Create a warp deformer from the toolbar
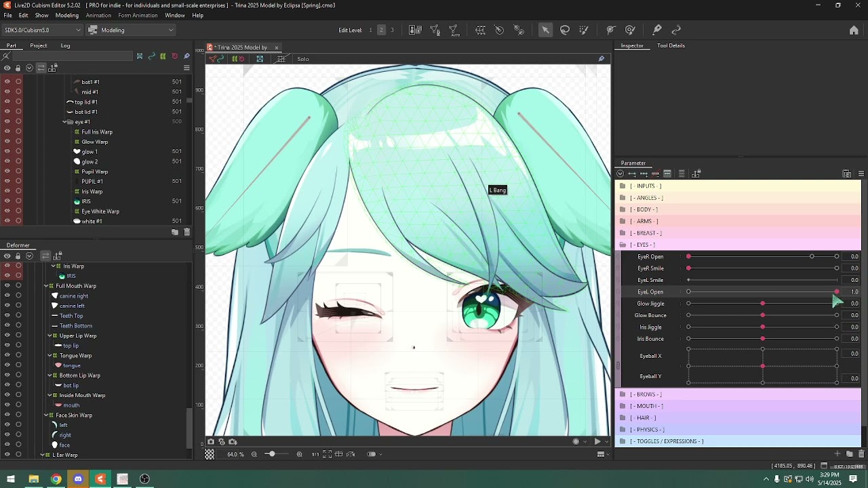This screenshot has width=868, height=488. click(x=480, y=30)
